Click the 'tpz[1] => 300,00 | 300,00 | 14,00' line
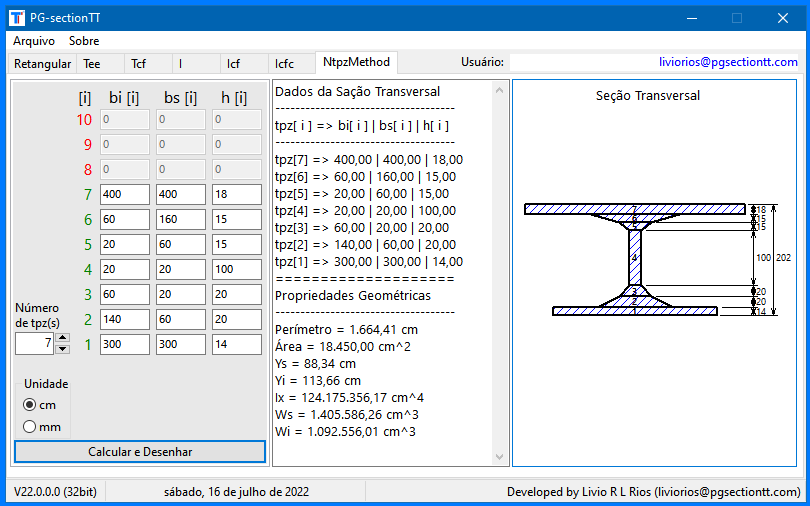The width and height of the screenshot is (810, 506). (369, 262)
